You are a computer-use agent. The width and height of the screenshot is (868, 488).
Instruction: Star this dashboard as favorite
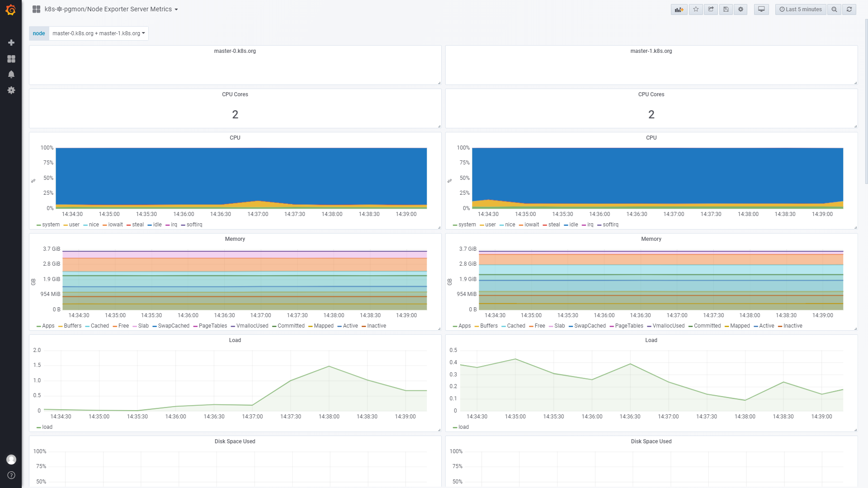tap(696, 9)
